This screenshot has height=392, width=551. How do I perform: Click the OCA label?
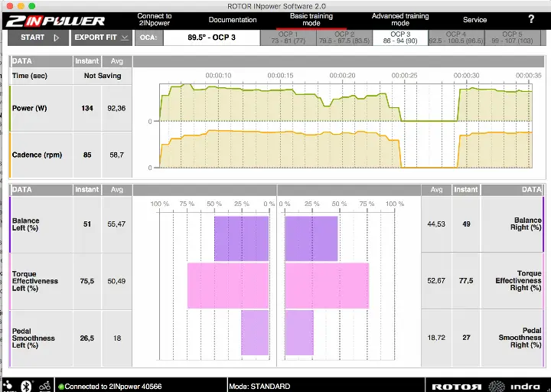(148, 38)
